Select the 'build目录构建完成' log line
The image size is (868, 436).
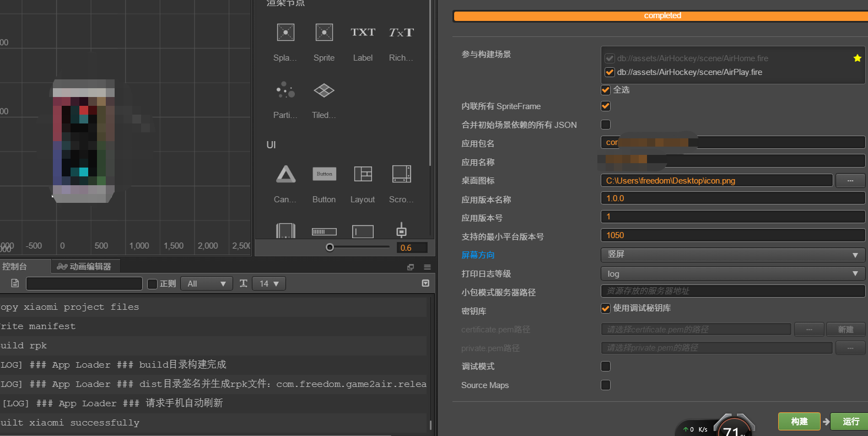click(213, 364)
